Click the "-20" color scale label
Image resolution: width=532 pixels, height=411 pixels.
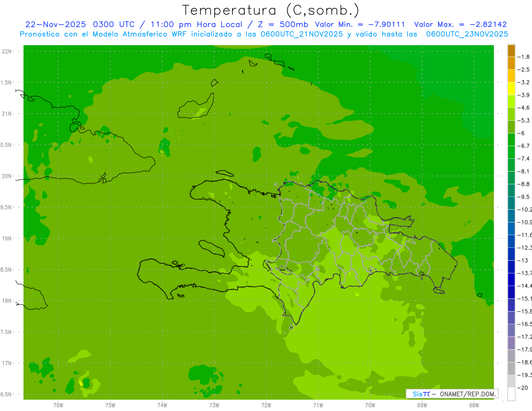click(523, 388)
